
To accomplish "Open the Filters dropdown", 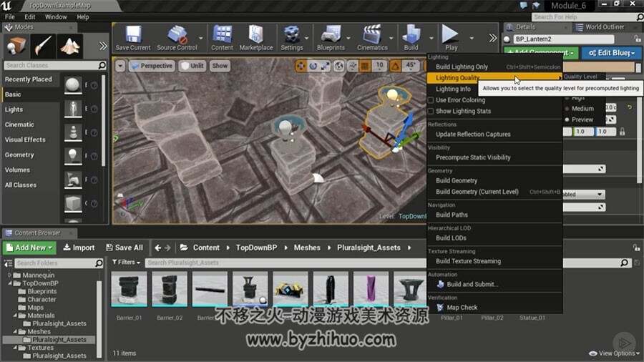I will 126,262.
